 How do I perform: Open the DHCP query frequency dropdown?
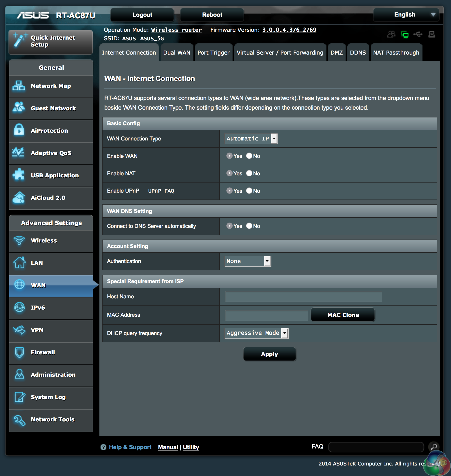(256, 333)
